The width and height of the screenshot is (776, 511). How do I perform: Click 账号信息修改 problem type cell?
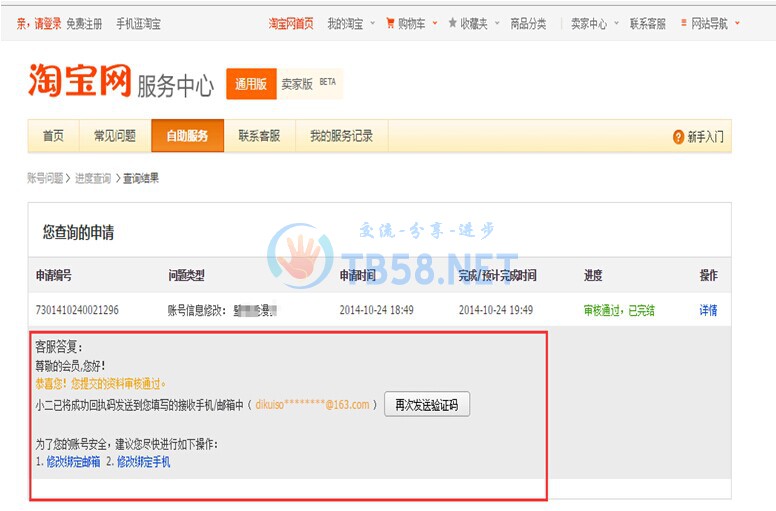(x=222, y=310)
